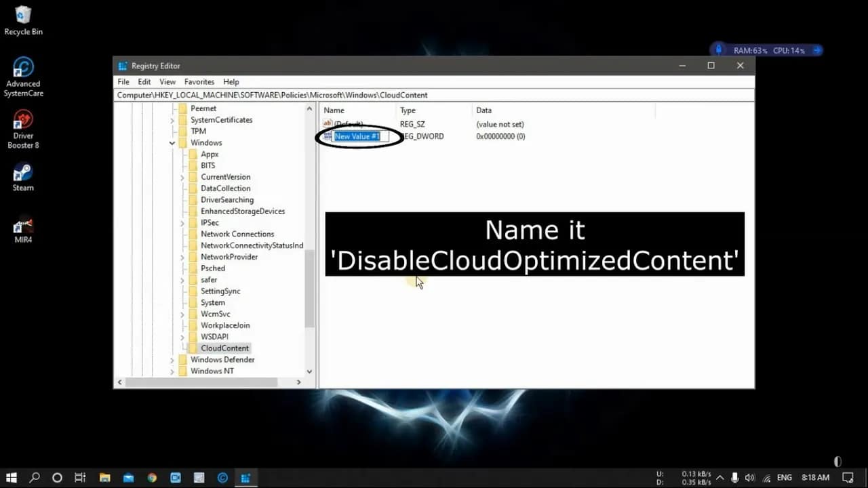
Task: Click the Start button
Action: pyautogui.click(x=11, y=477)
